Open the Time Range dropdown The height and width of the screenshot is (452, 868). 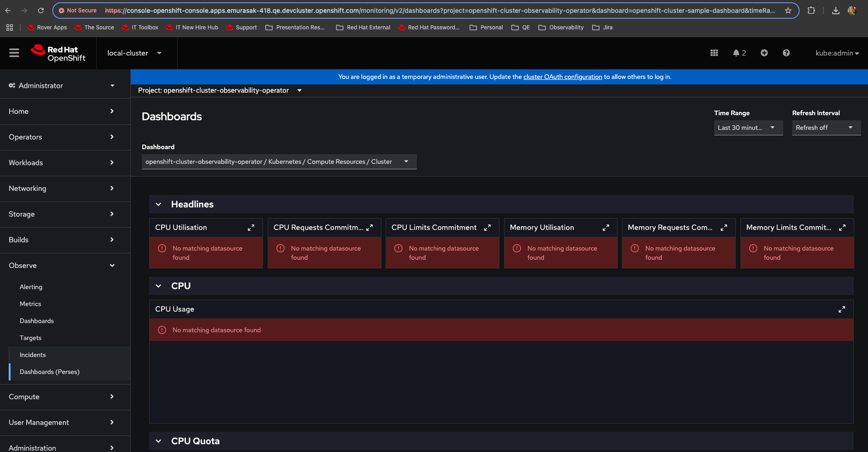(x=748, y=128)
